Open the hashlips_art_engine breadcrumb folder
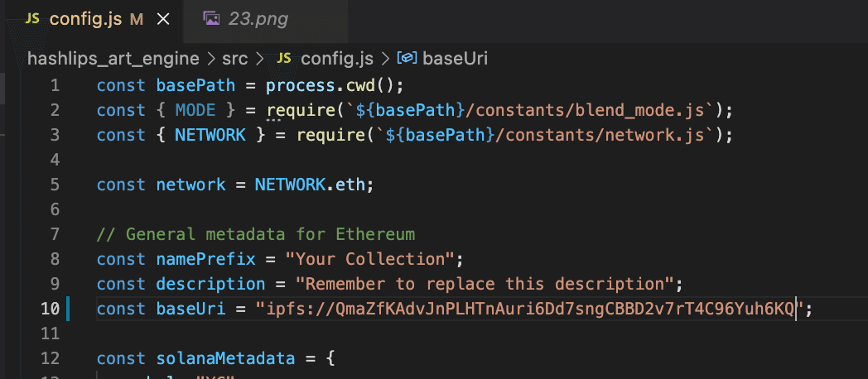 (113, 58)
